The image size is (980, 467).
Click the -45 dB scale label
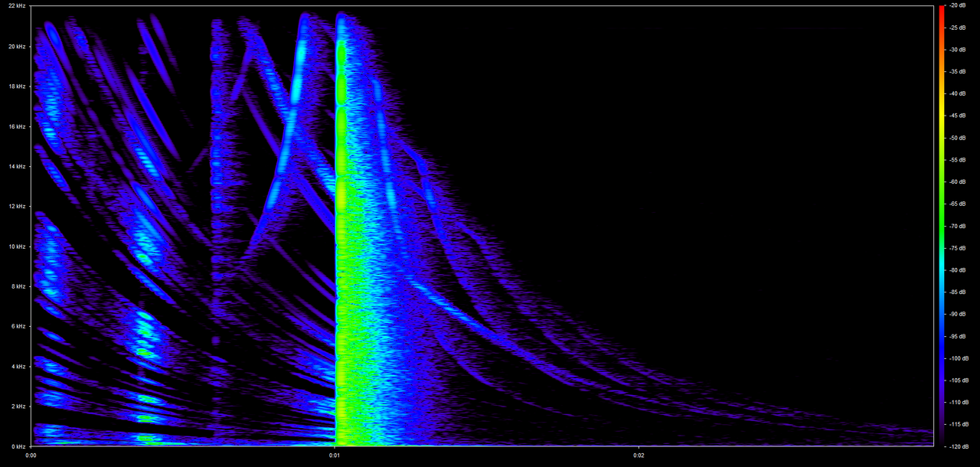[x=957, y=116]
